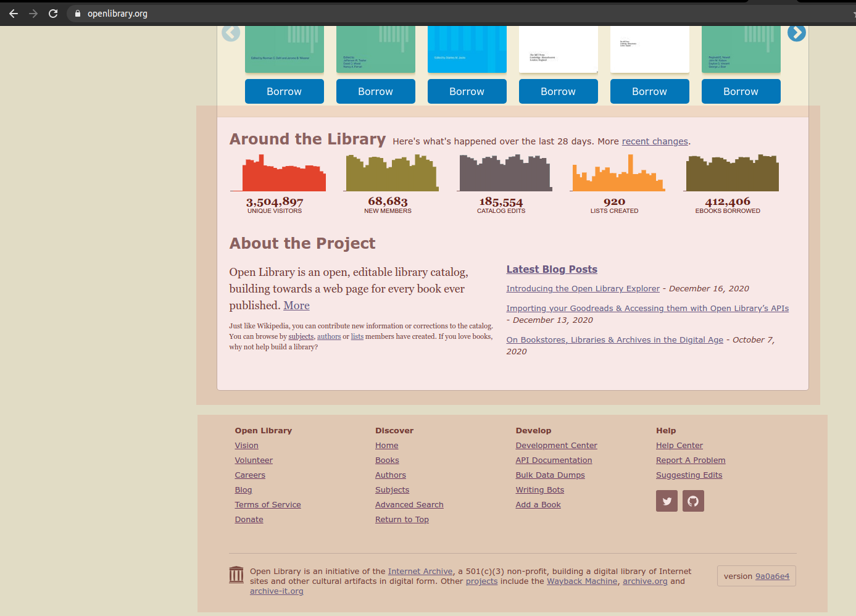Borrow the leftmost book in the carousel
Image resolution: width=856 pixels, height=616 pixels.
(x=284, y=91)
